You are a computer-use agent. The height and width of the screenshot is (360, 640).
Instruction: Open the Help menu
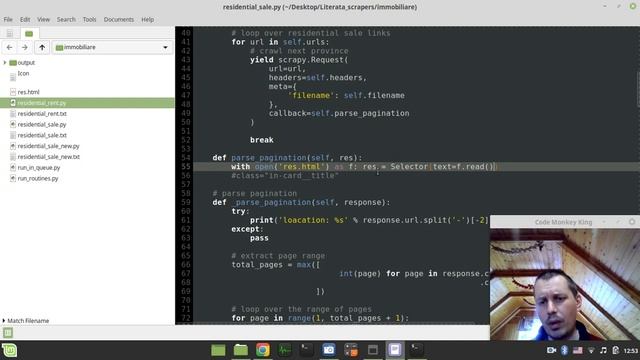[148, 19]
